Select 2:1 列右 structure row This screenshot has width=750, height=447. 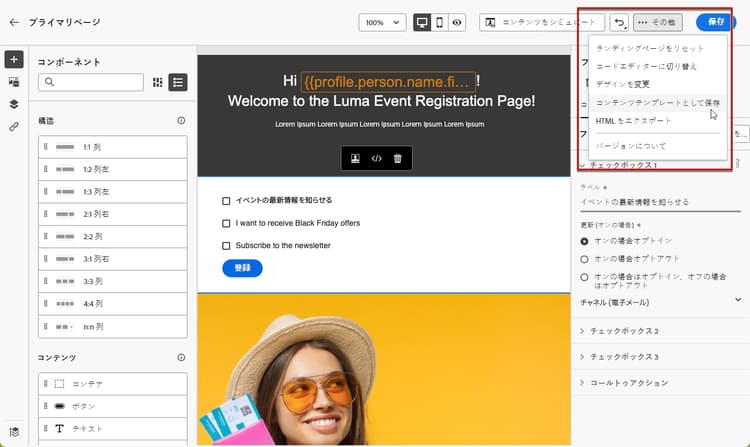pos(113,214)
